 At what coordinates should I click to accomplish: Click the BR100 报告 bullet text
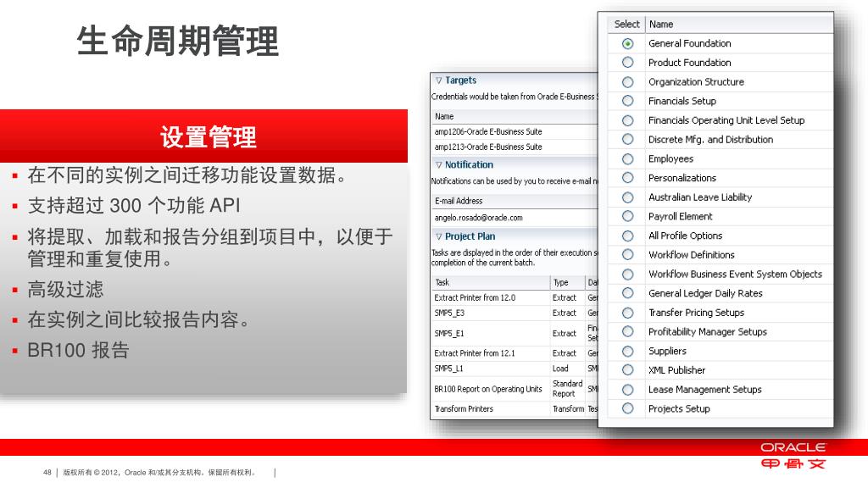(x=78, y=350)
